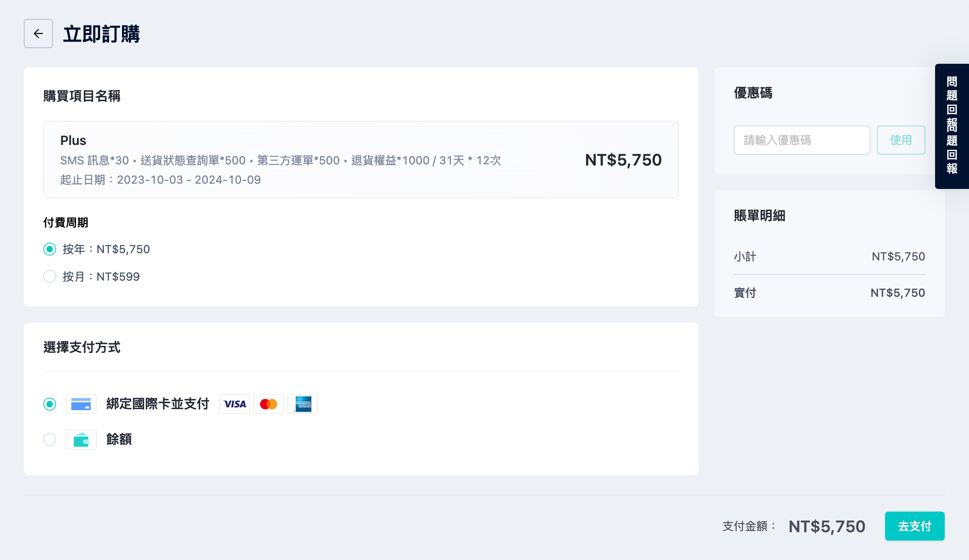The height and width of the screenshot is (560, 969).
Task: Open the 問題回報 feedback side tab
Action: 952,126
